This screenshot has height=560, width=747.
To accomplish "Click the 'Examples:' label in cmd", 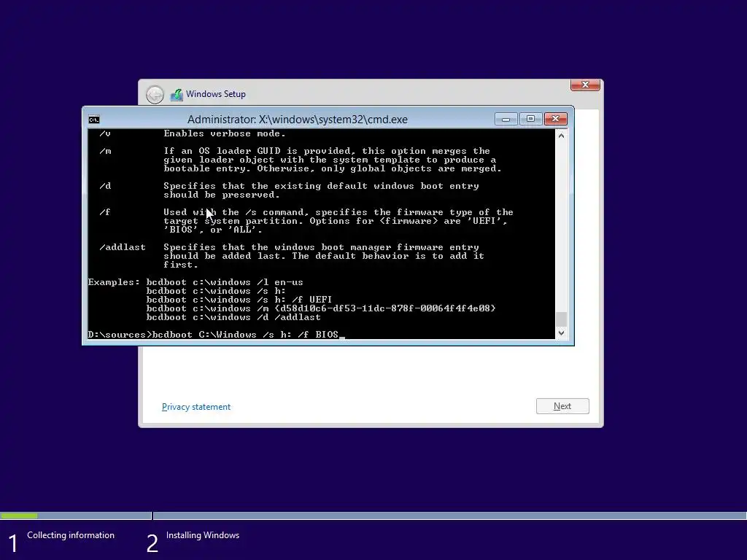I will [115, 282].
